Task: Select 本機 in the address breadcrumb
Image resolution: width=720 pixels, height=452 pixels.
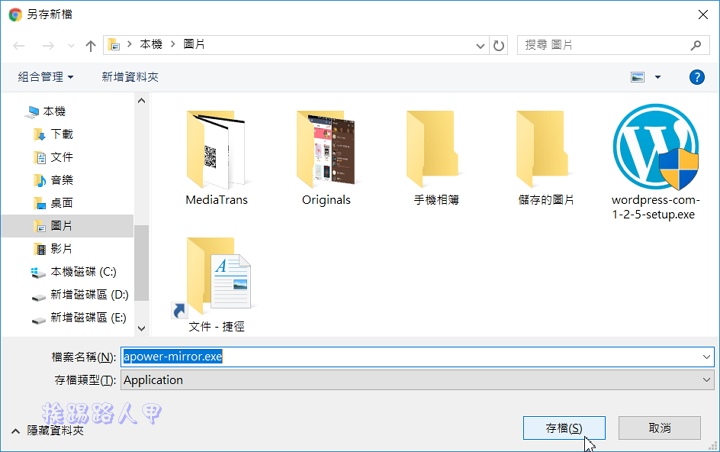Action: 151,44
